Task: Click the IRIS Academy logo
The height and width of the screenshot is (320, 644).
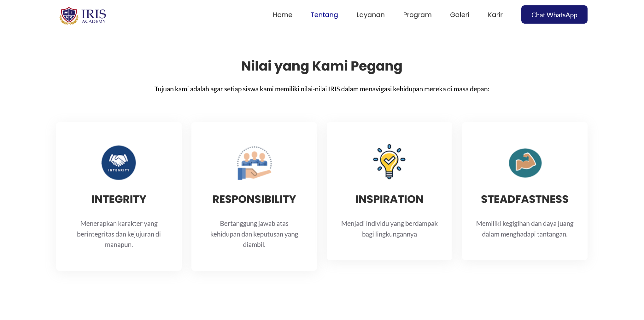Action: [83, 15]
